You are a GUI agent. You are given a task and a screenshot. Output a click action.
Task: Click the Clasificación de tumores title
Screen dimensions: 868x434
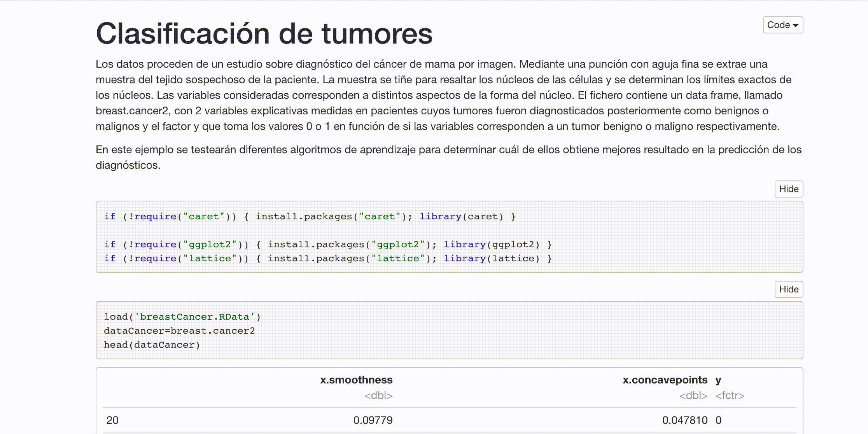(x=264, y=33)
